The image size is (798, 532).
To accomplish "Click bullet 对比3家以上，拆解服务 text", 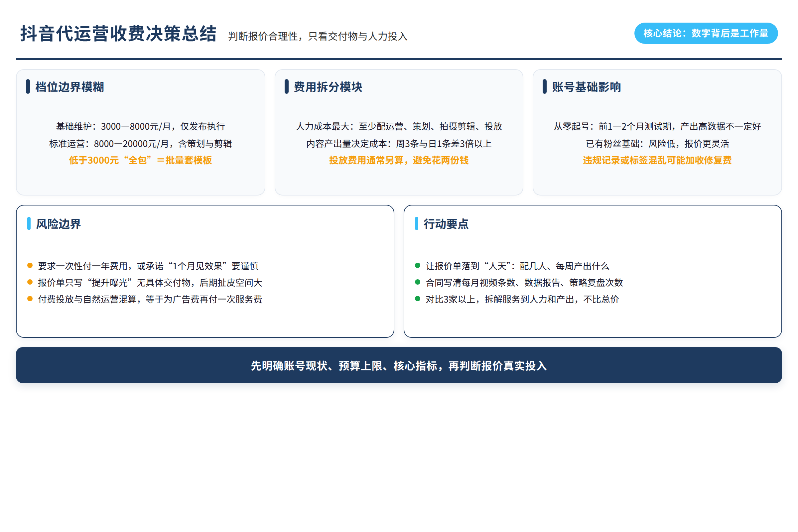I will click(522, 299).
